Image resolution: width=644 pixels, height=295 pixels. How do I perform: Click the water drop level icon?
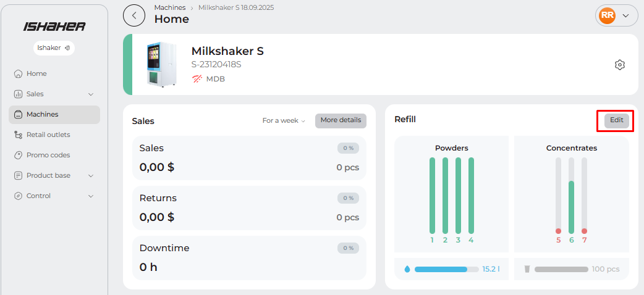point(407,269)
